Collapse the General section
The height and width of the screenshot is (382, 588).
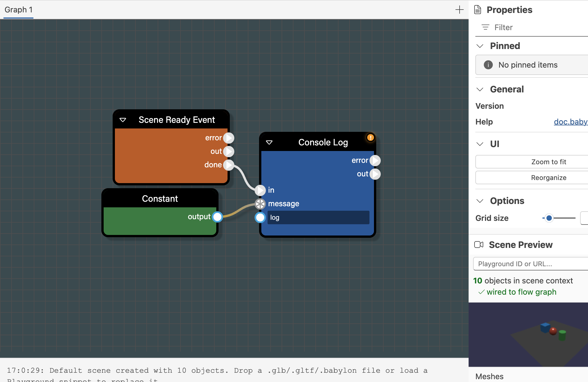pos(480,89)
